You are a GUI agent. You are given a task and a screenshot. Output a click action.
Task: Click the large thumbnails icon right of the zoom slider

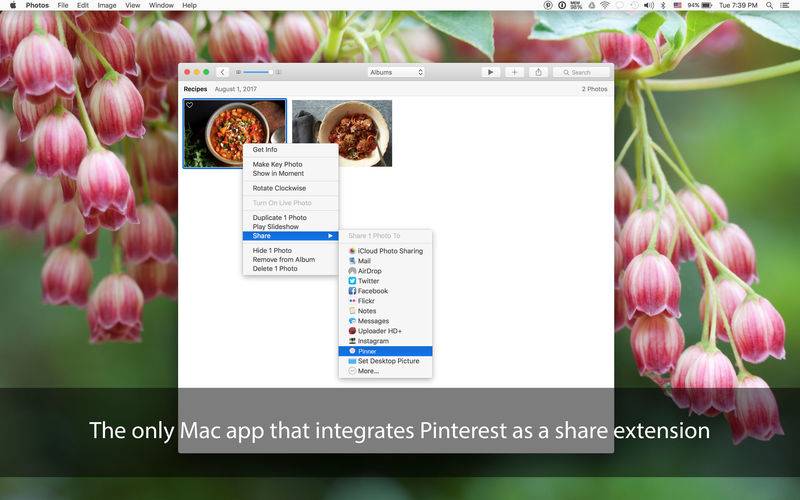pos(278,72)
